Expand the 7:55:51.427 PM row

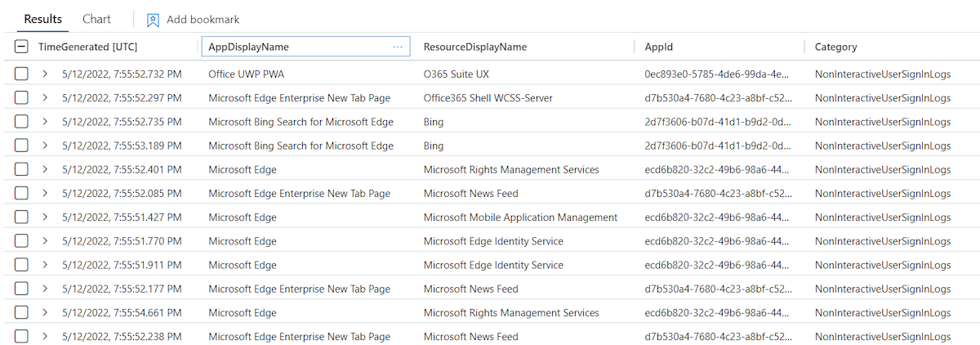(x=46, y=217)
